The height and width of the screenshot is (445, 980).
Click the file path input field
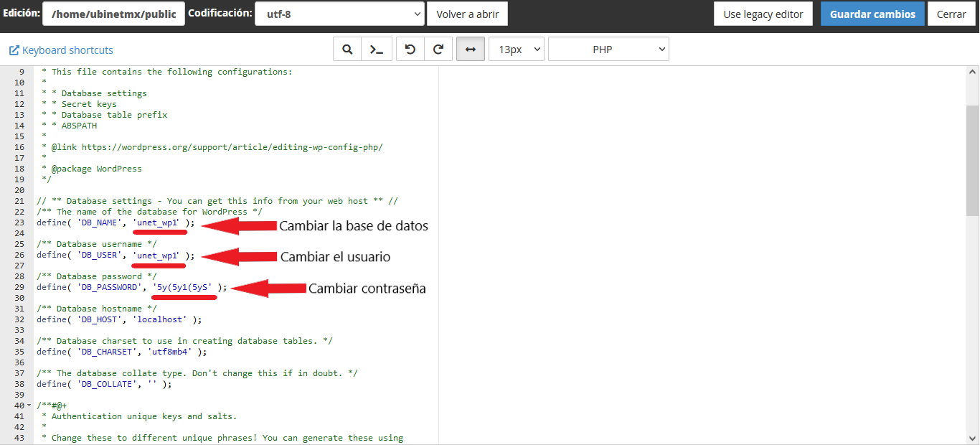point(113,14)
